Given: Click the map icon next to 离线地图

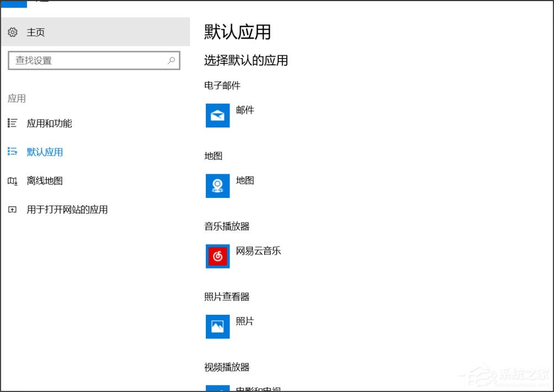Looking at the screenshot, I should (12, 181).
